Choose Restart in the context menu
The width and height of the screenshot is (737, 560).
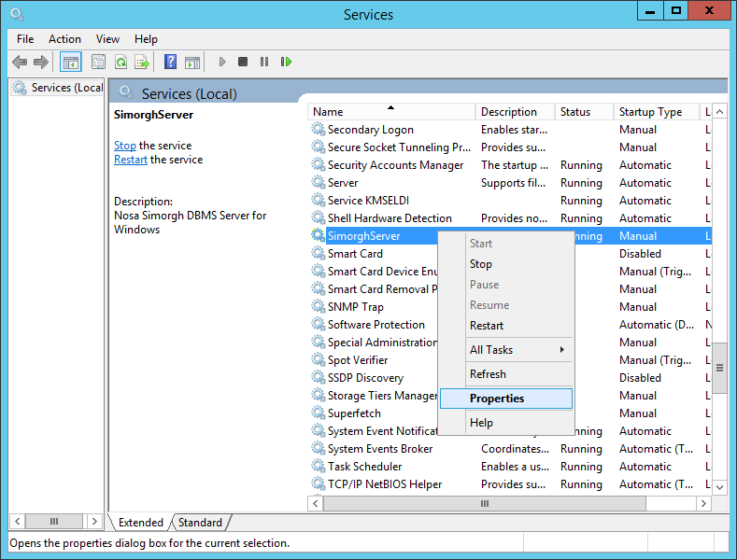pyautogui.click(x=506, y=326)
